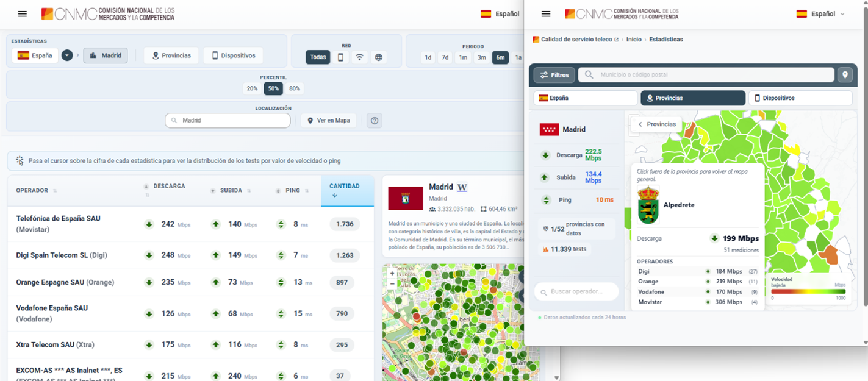Set percentile to 20%
Viewport: 868px width, 381px height.
(x=252, y=88)
